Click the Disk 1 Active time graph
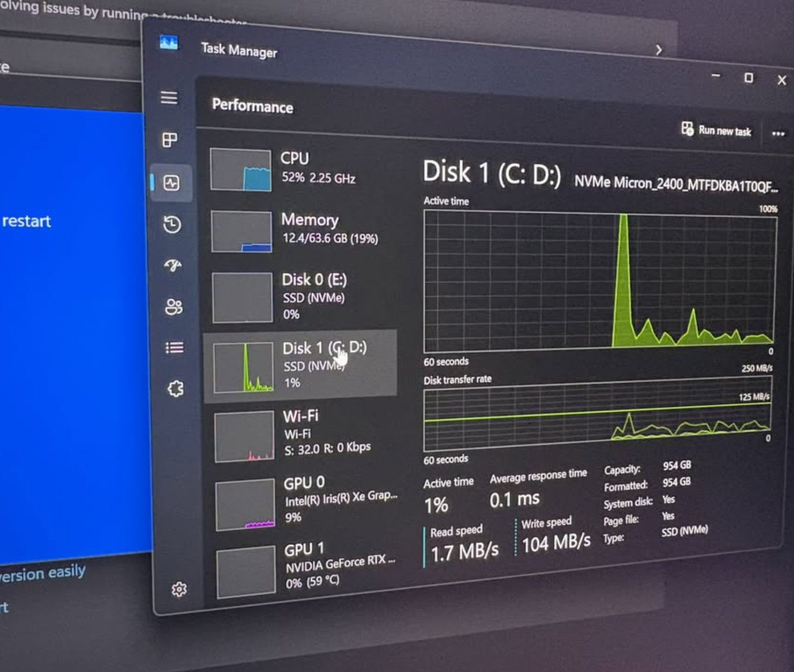This screenshot has width=794, height=672. pyautogui.click(x=600, y=281)
